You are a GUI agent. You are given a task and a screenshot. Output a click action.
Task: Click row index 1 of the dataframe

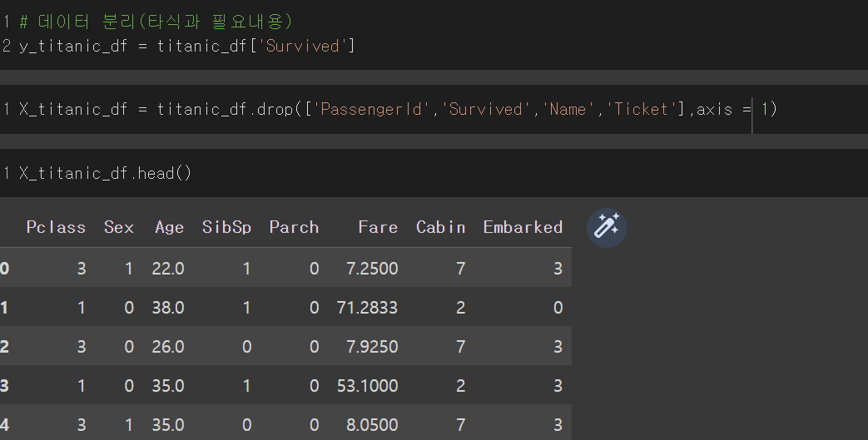click(4, 308)
